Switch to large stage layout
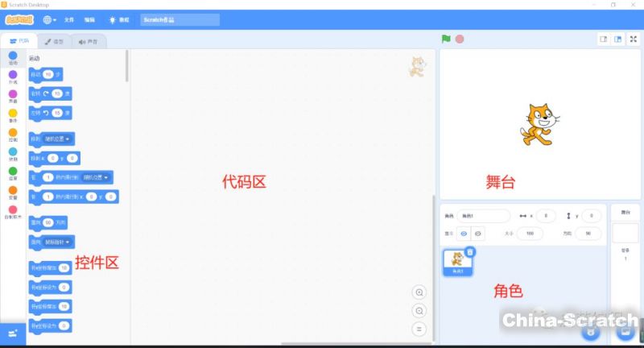 coord(617,39)
